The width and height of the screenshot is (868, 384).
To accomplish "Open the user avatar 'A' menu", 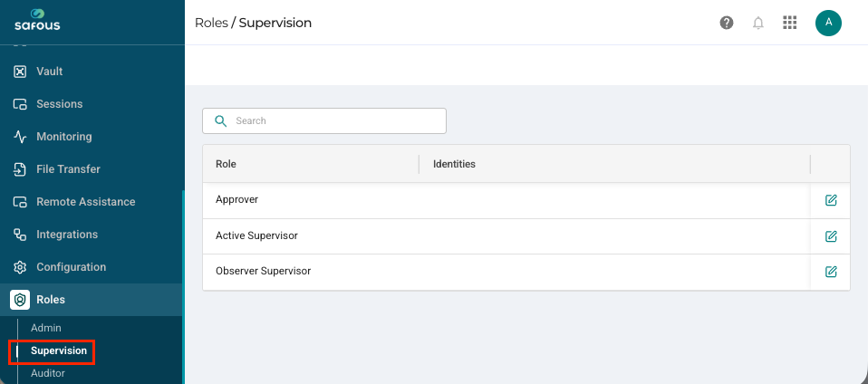I will 828,23.
